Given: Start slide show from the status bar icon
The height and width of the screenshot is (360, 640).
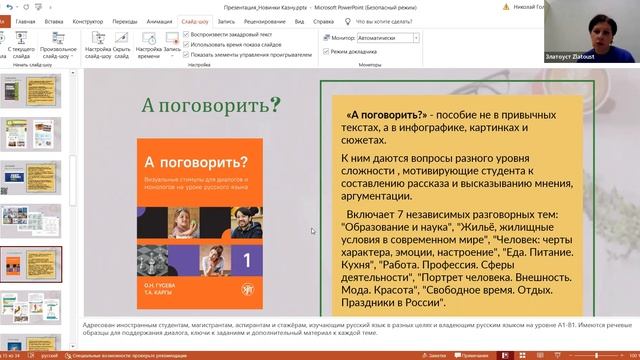Looking at the screenshot, I should [x=558, y=356].
